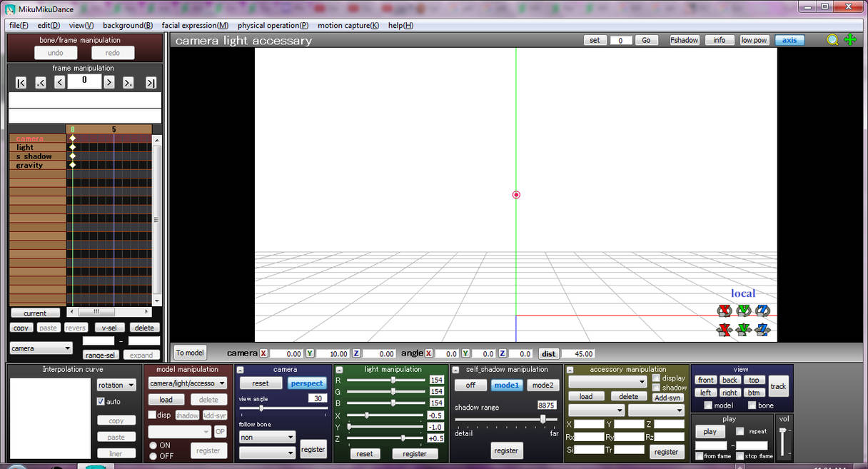Collapse the self_shadow manipulation panel
The width and height of the screenshot is (868, 469).
click(x=455, y=370)
